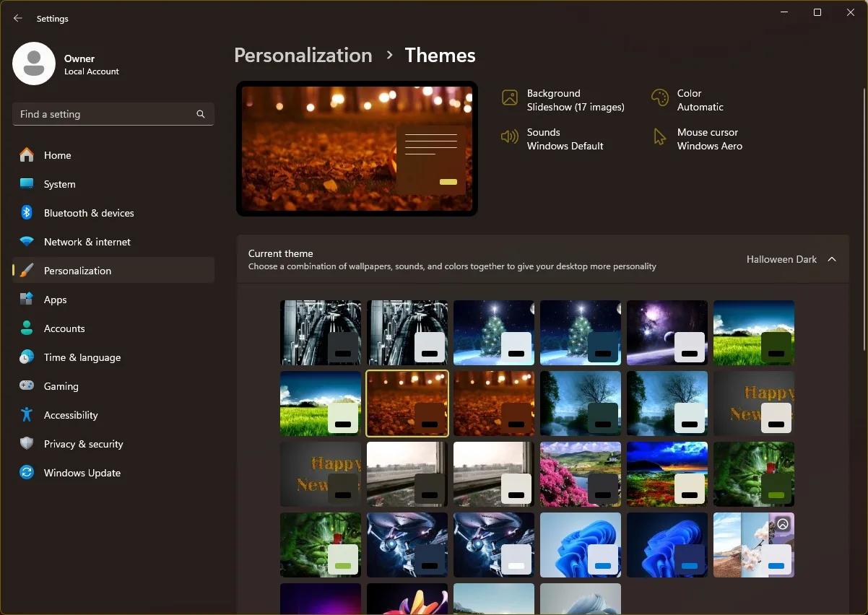Apply the sunset flower field theme

667,474
